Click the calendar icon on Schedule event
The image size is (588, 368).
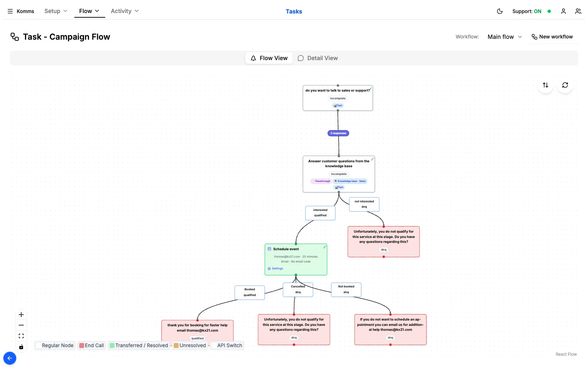pos(269,249)
